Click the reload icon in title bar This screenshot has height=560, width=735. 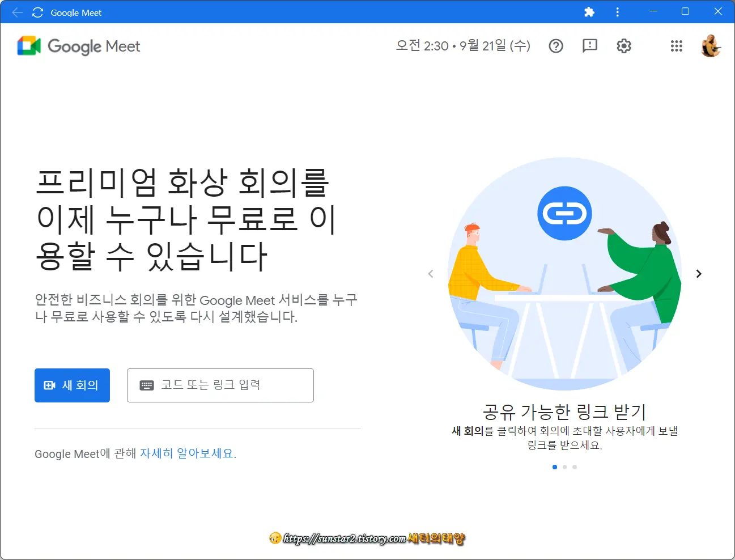[38, 12]
